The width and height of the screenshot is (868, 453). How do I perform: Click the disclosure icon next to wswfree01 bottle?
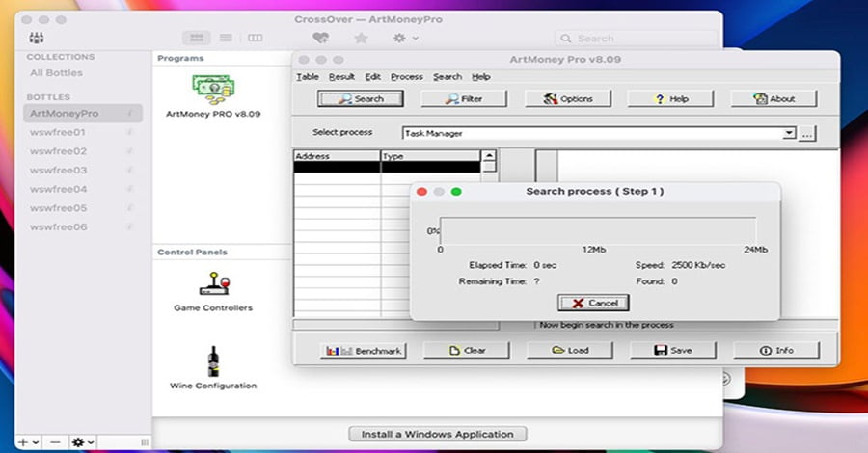point(129,132)
